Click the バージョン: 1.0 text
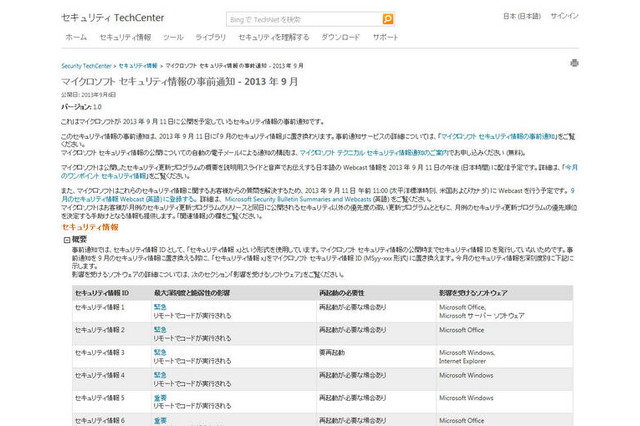This screenshot has height=426, width=640. pyautogui.click(x=81, y=107)
